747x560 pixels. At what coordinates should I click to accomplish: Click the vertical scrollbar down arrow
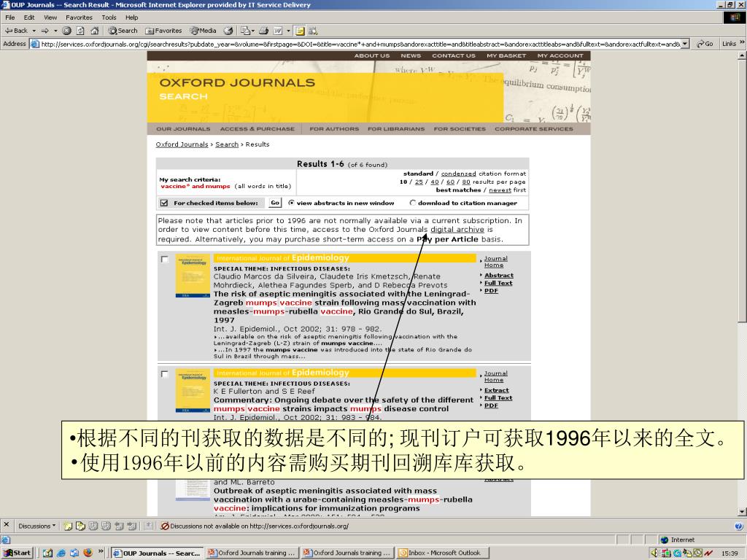(x=742, y=513)
